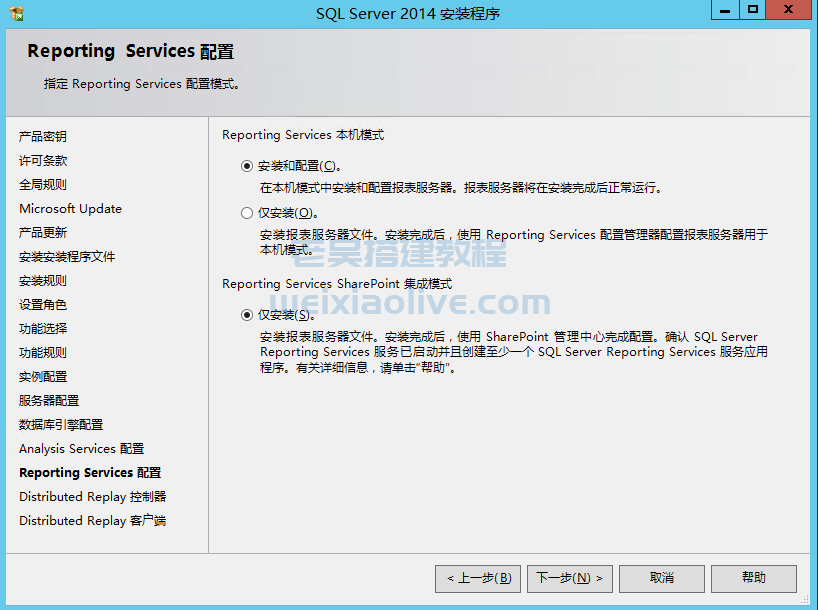Minimize the setup window
818x610 pixels.
click(x=726, y=10)
